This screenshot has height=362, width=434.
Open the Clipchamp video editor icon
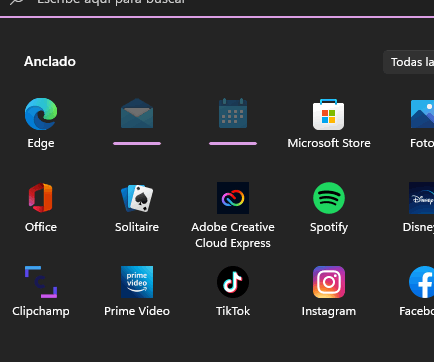tap(41, 282)
